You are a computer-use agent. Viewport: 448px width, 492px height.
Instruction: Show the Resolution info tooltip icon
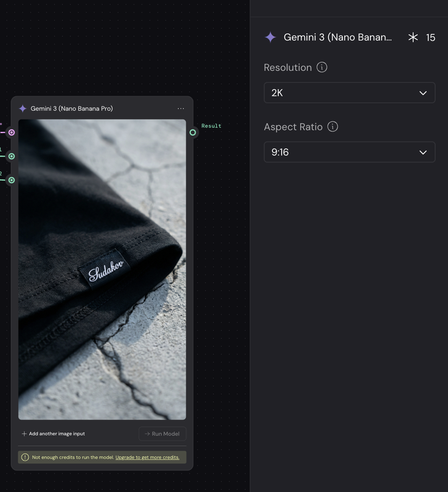pos(322,67)
